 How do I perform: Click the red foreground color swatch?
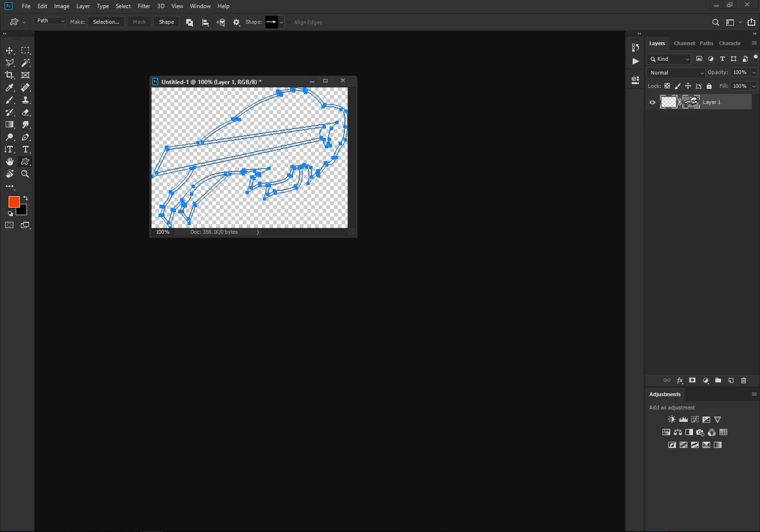pos(13,201)
